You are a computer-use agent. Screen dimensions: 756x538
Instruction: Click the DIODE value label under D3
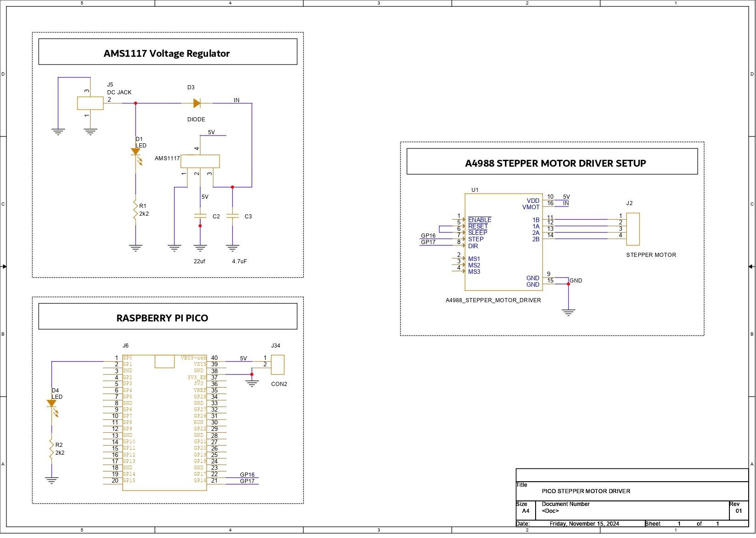click(196, 119)
